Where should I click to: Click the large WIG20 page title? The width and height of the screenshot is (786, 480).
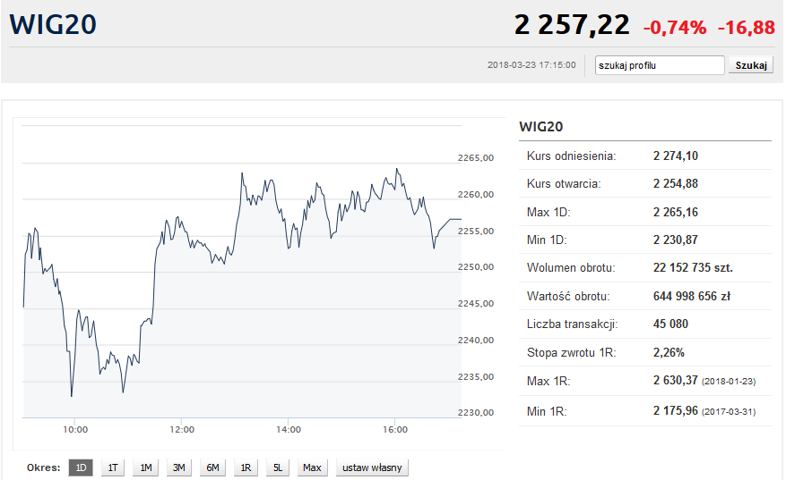point(53,25)
